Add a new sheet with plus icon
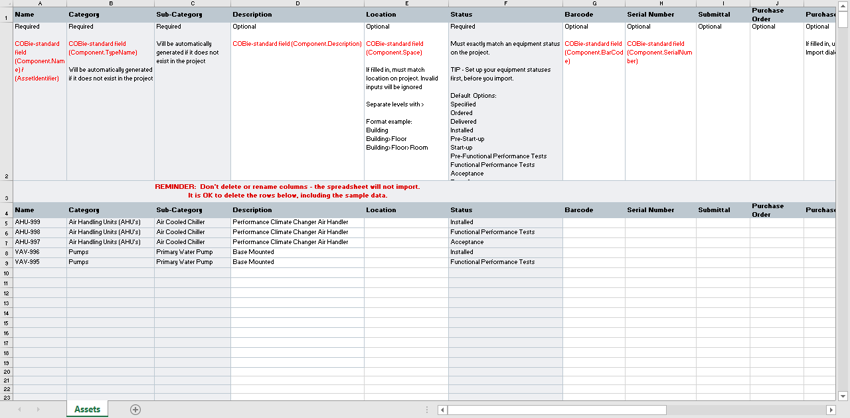The image size is (850, 418). click(136, 409)
